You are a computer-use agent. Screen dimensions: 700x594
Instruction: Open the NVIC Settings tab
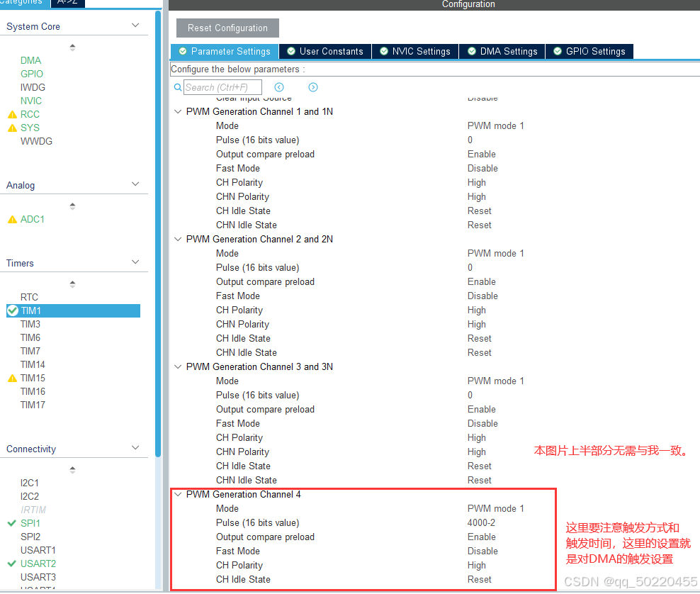(x=415, y=51)
